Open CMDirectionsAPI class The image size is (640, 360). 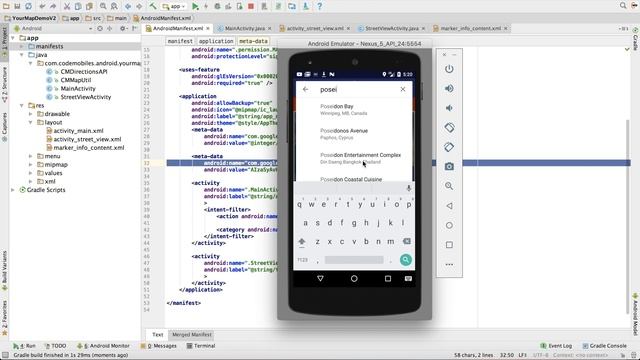tap(84, 71)
